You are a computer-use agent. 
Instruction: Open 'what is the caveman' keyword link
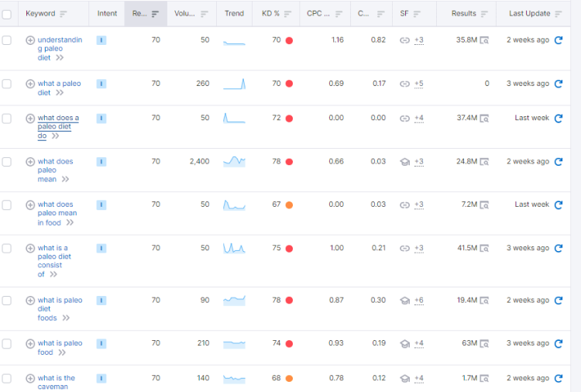(x=56, y=383)
